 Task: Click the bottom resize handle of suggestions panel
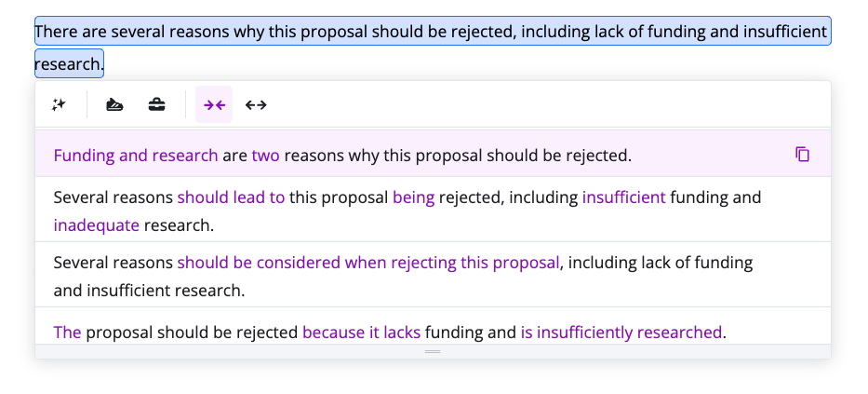(x=433, y=351)
